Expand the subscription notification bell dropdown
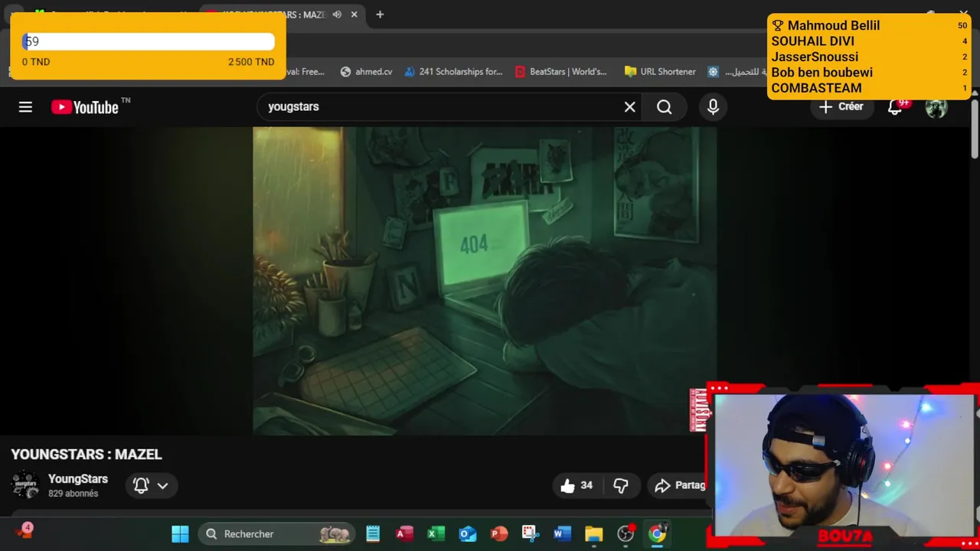This screenshot has height=551, width=980. pyautogui.click(x=151, y=485)
